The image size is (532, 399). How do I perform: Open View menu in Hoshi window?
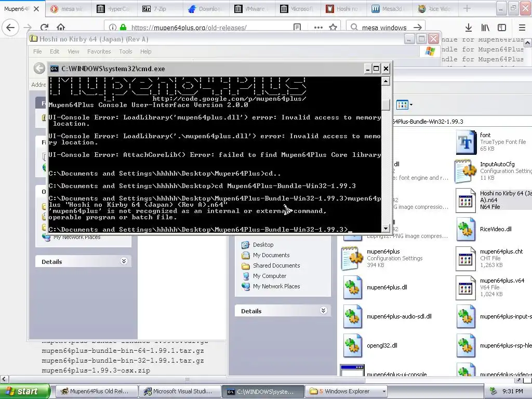pos(73,51)
